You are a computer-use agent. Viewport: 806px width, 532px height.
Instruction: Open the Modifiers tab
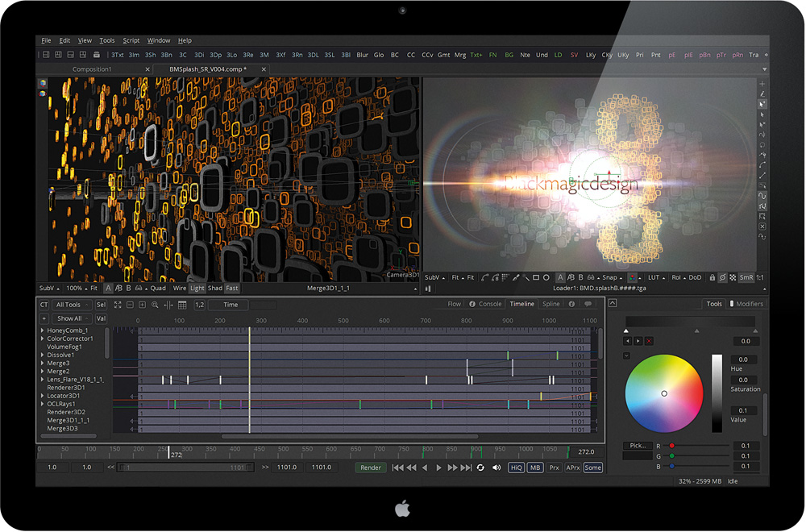pos(746,305)
